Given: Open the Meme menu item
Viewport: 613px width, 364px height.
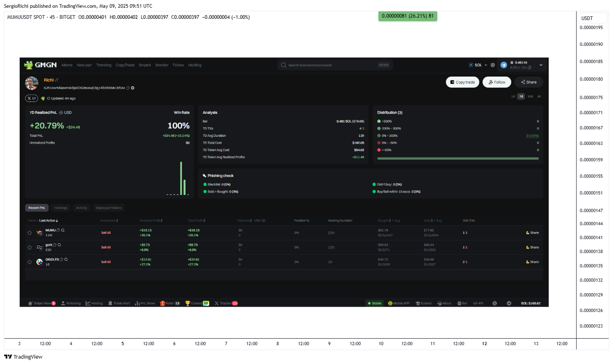Looking at the screenshot, I should pos(67,65).
